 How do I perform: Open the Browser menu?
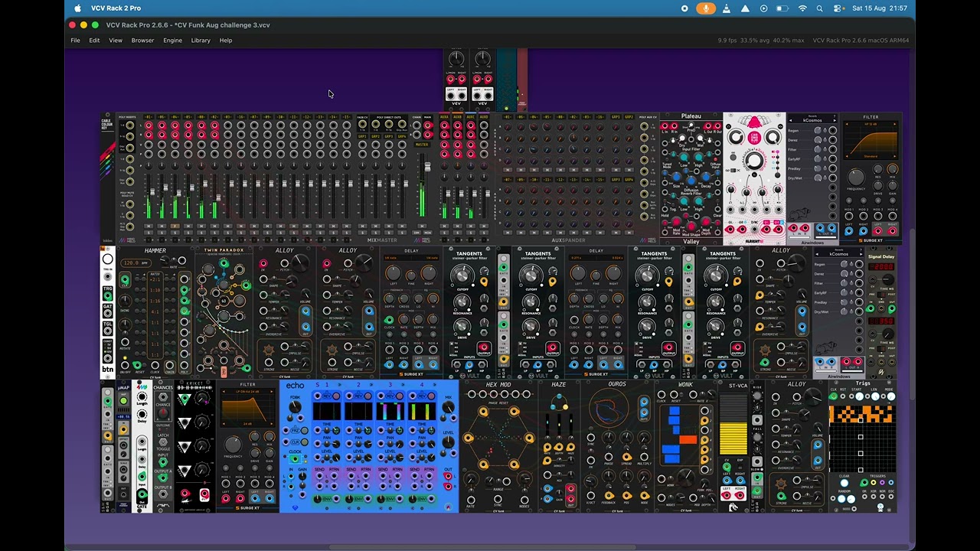(x=142, y=41)
